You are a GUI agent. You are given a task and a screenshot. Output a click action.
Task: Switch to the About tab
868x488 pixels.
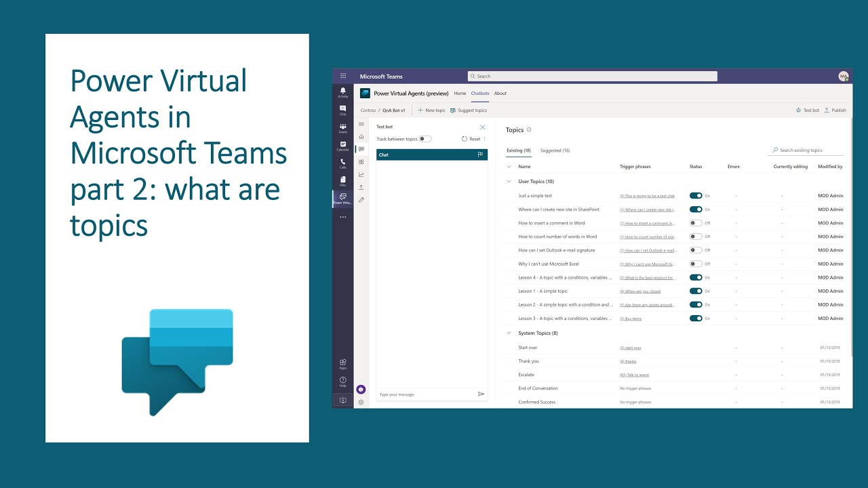click(x=500, y=94)
